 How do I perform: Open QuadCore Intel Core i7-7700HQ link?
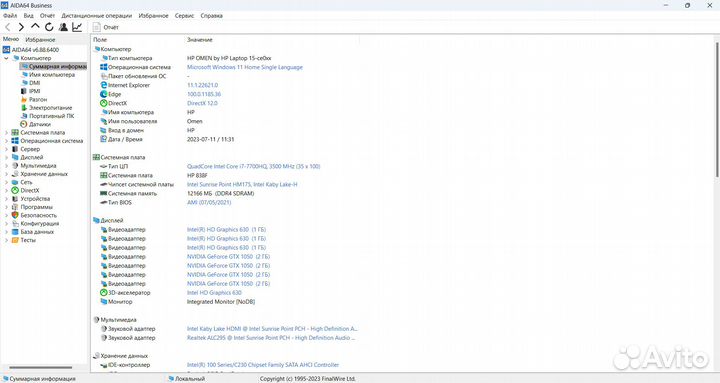click(253, 166)
